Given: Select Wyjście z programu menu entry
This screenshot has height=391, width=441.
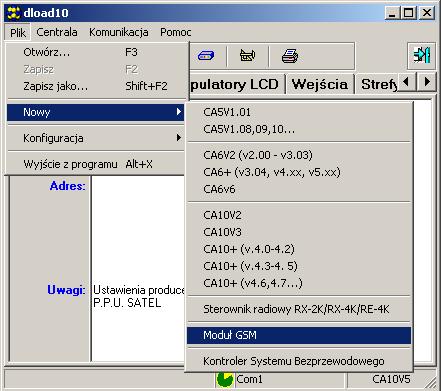Looking at the screenshot, I should click(x=96, y=164).
